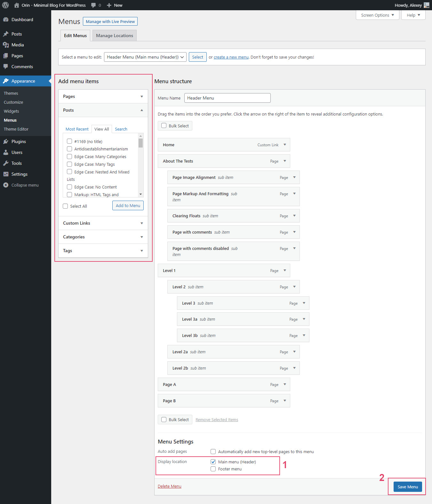Image resolution: width=432 pixels, height=504 pixels.
Task: Click the Menu Name text field
Action: coord(227,98)
